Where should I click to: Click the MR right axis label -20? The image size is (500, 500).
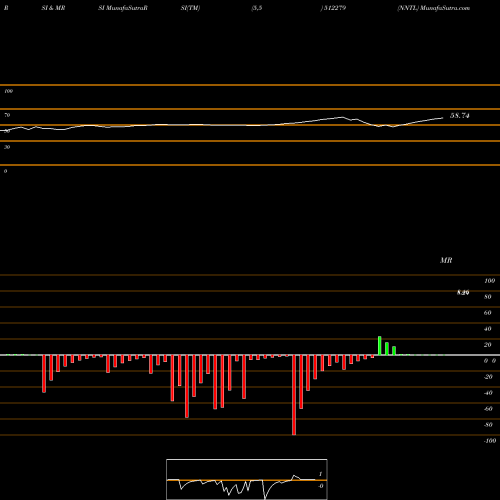(488, 377)
